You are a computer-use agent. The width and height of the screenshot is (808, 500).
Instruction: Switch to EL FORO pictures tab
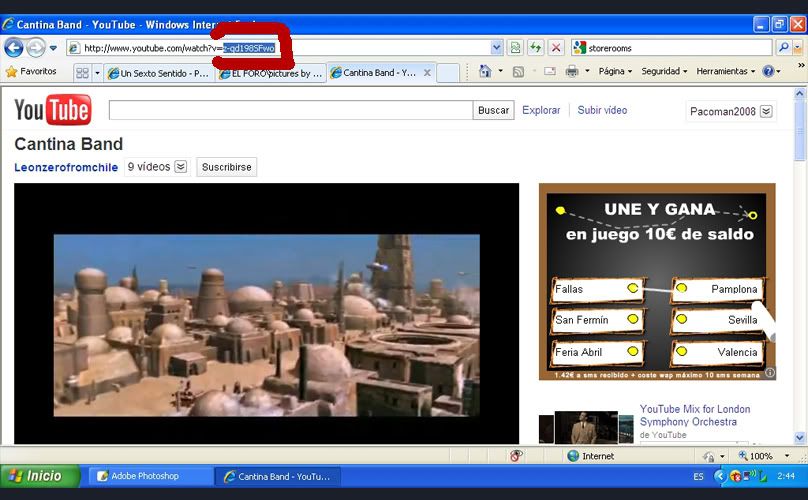pos(271,73)
